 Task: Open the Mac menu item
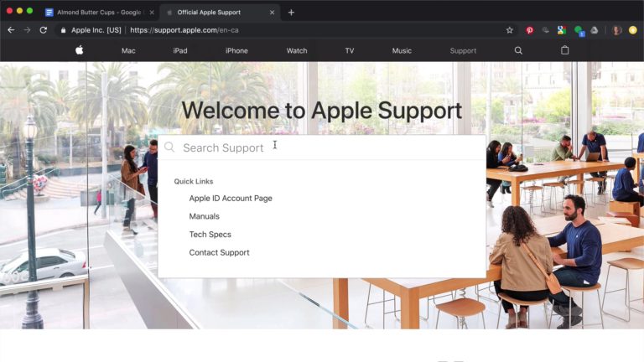click(x=128, y=51)
